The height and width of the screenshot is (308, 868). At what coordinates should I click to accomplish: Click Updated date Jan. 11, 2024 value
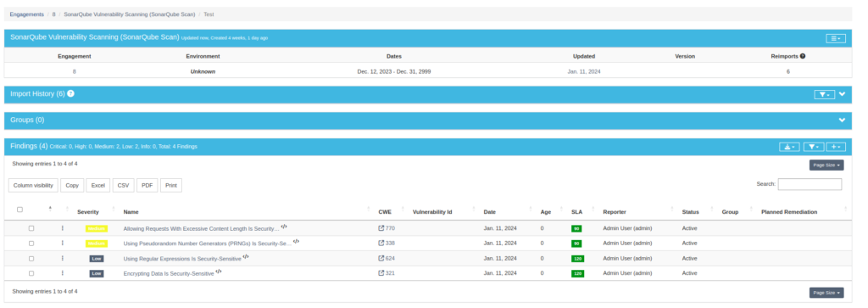(x=584, y=71)
